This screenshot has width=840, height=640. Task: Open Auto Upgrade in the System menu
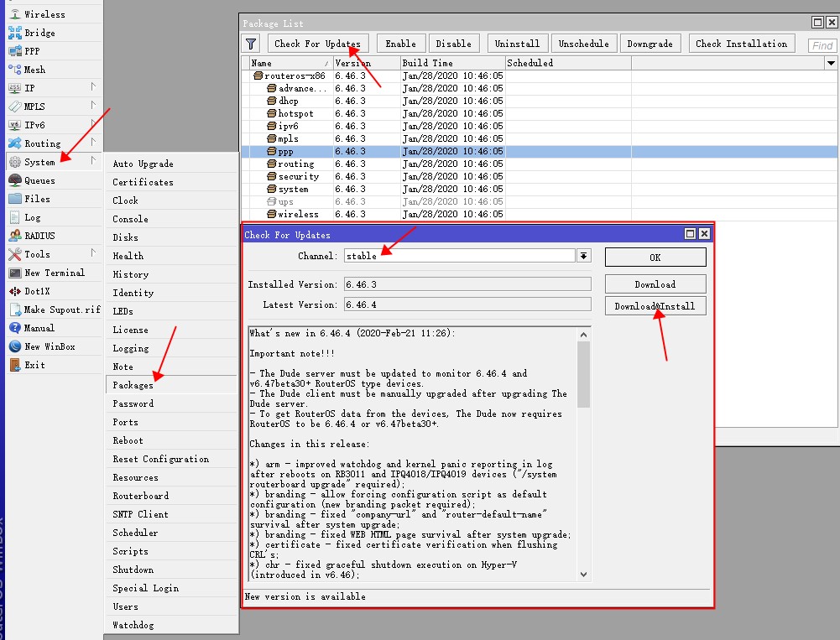171,164
